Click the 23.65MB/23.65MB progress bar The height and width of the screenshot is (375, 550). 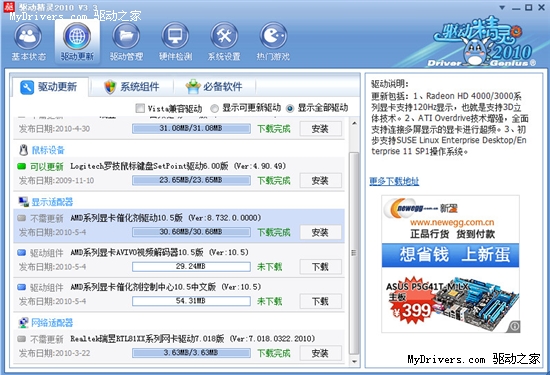191,180
